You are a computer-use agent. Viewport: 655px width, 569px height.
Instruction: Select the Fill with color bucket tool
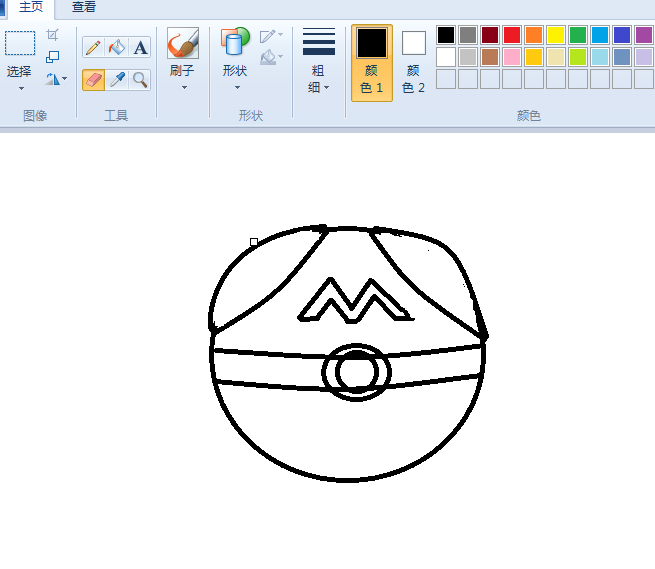coord(117,47)
